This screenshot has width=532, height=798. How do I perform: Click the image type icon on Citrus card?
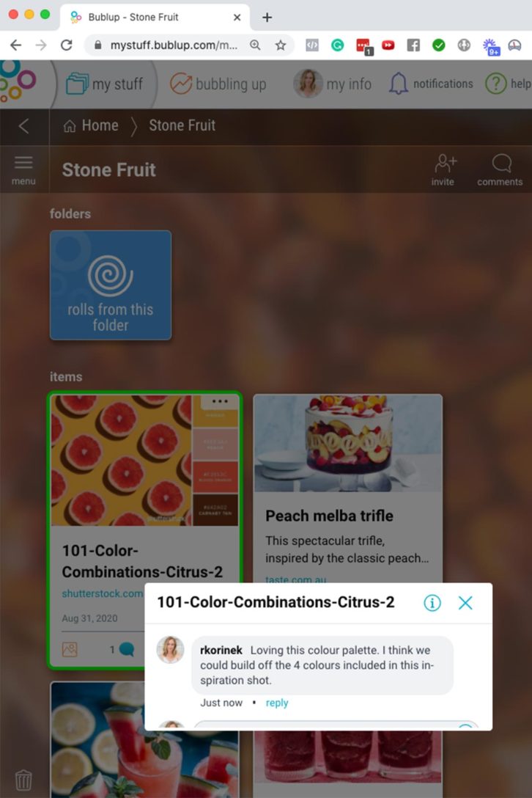[x=70, y=649]
